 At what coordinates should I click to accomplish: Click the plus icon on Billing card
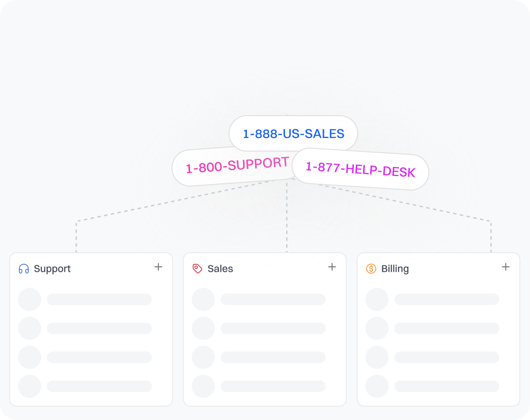(x=505, y=267)
